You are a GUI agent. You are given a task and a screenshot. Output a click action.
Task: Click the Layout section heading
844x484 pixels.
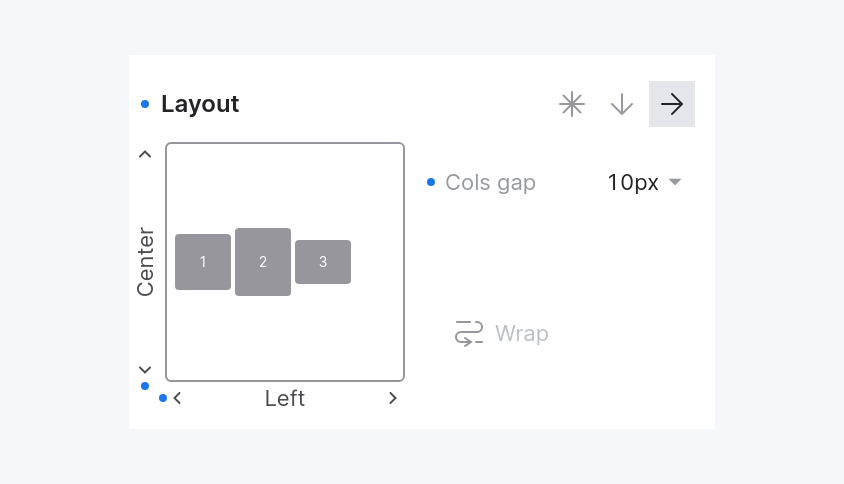point(200,104)
